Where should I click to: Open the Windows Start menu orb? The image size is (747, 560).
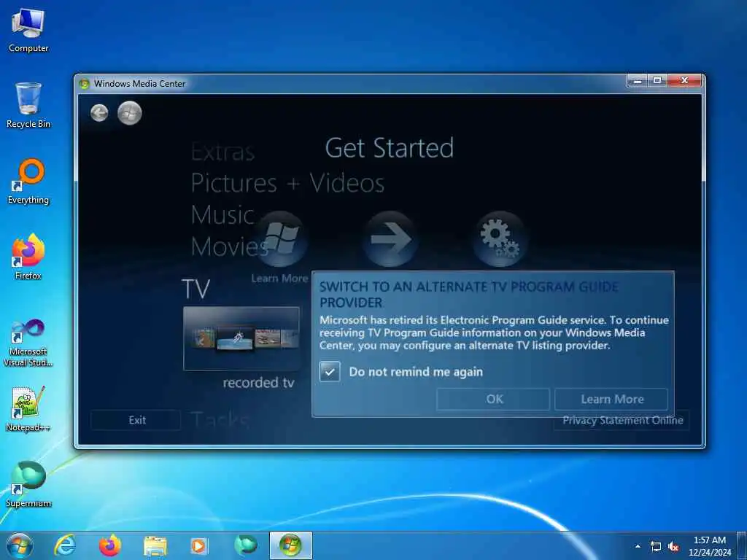pos(19,545)
